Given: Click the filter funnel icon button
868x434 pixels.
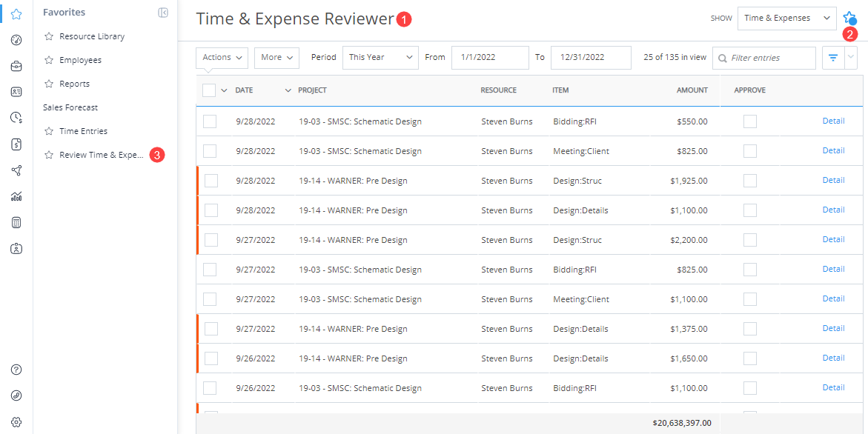Looking at the screenshot, I should [x=833, y=58].
